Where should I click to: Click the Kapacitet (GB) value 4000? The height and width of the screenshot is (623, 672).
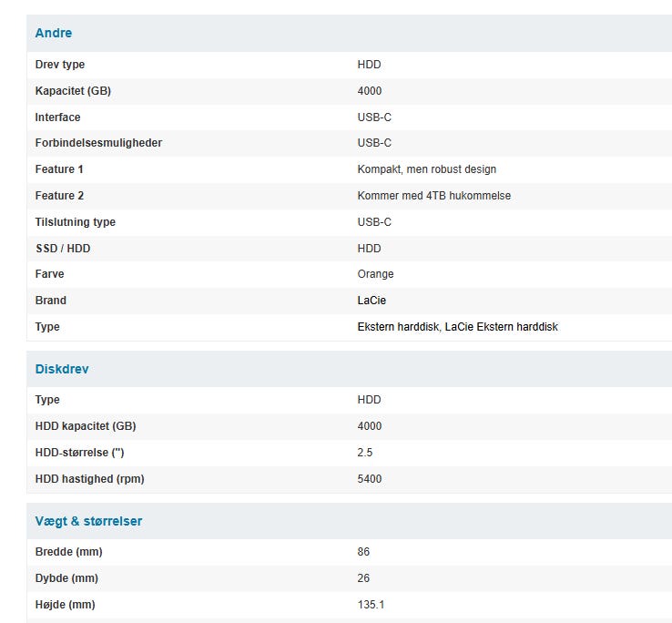pyautogui.click(x=370, y=91)
